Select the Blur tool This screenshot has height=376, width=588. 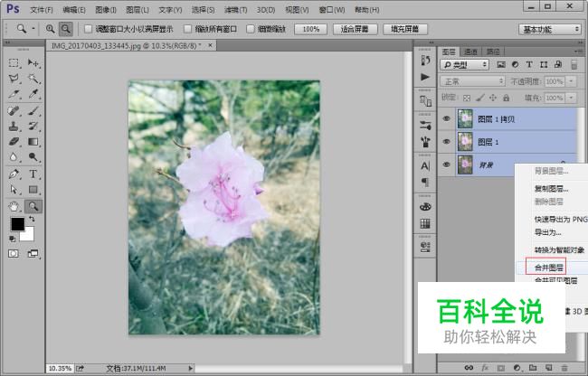click(x=14, y=157)
